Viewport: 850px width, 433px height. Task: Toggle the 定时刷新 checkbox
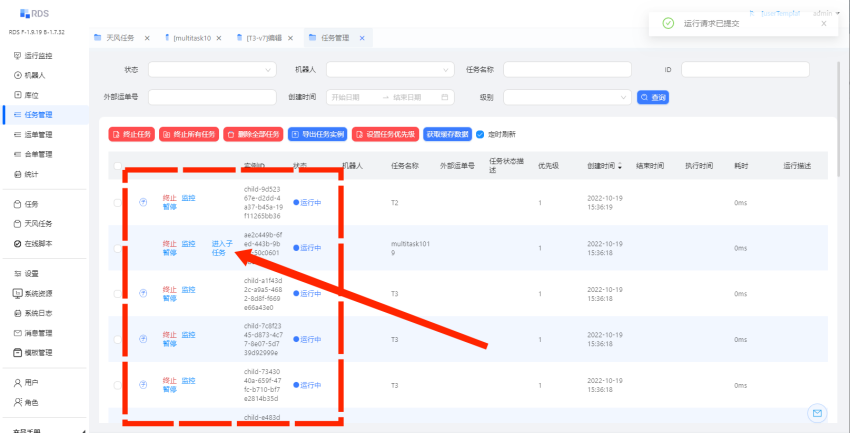tap(480, 134)
